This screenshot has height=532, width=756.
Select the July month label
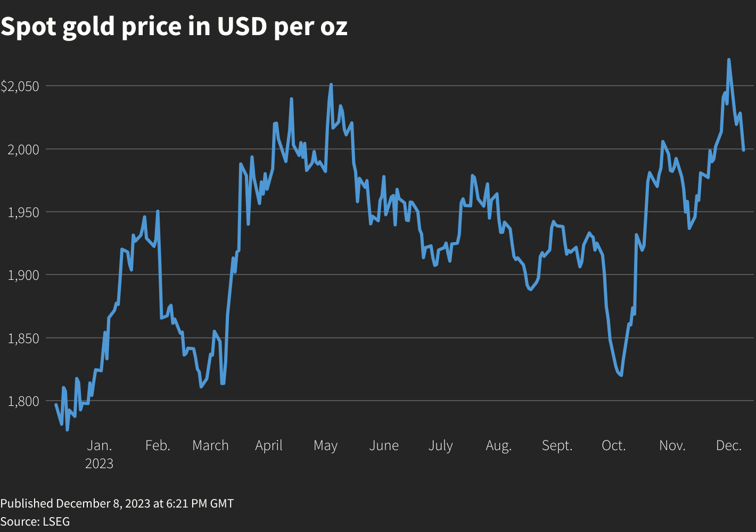pos(440,445)
